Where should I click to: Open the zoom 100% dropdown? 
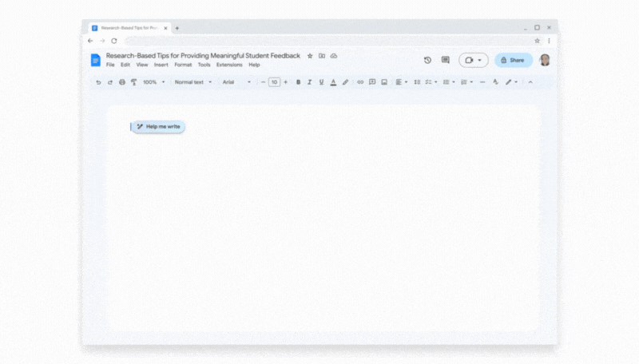[x=153, y=82]
